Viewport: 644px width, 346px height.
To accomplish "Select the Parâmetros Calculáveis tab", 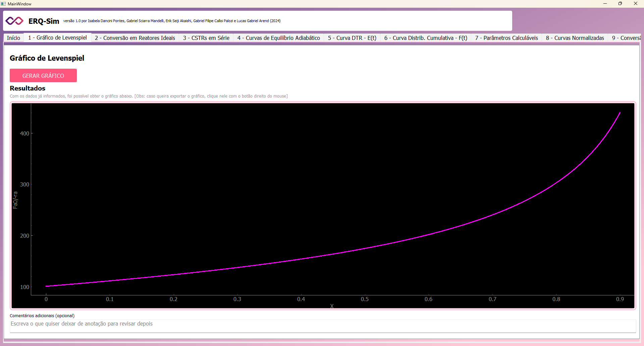I will (x=506, y=38).
